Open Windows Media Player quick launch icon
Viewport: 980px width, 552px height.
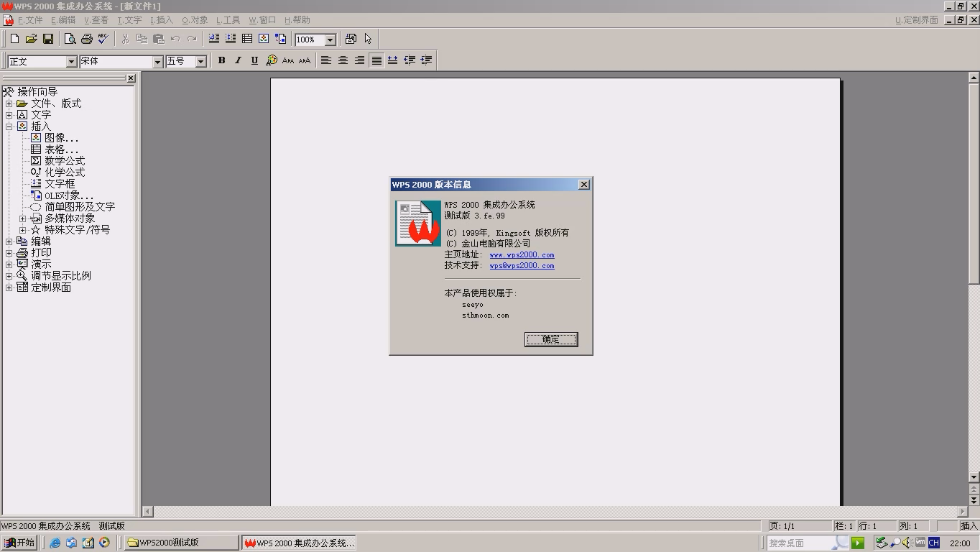pos(104,543)
